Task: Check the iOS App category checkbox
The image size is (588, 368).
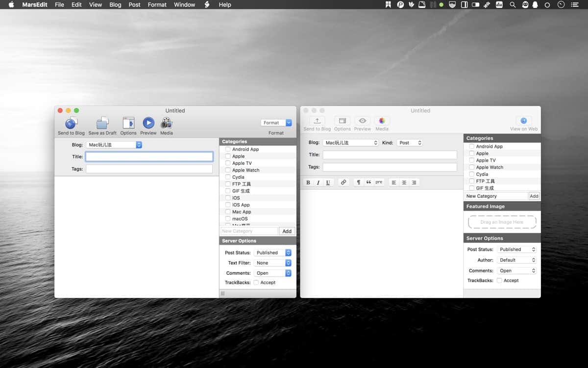Action: [228, 205]
